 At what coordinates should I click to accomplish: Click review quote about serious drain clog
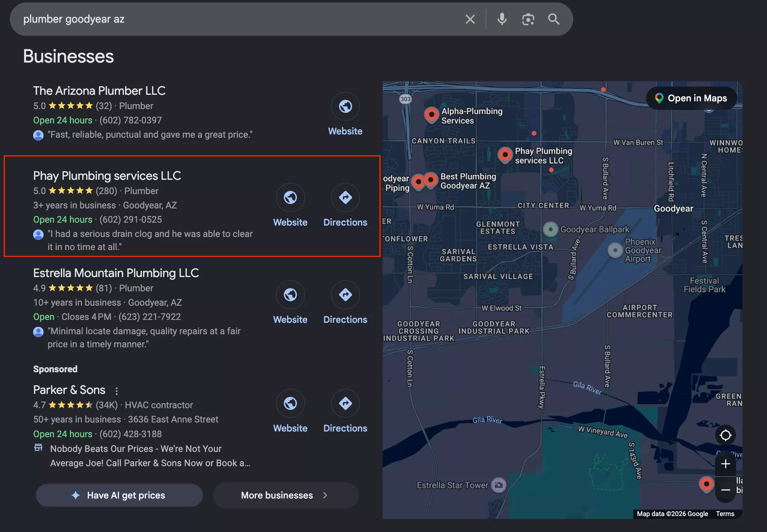tap(150, 240)
